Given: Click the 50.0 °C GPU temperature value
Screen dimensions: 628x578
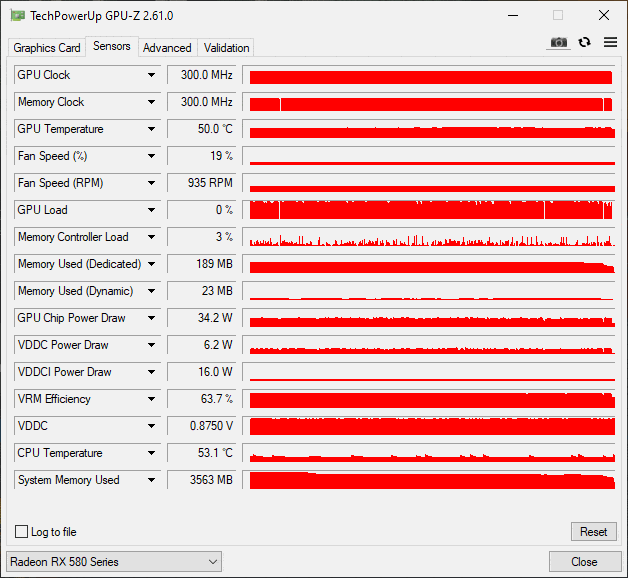Looking at the screenshot, I should [x=201, y=129].
